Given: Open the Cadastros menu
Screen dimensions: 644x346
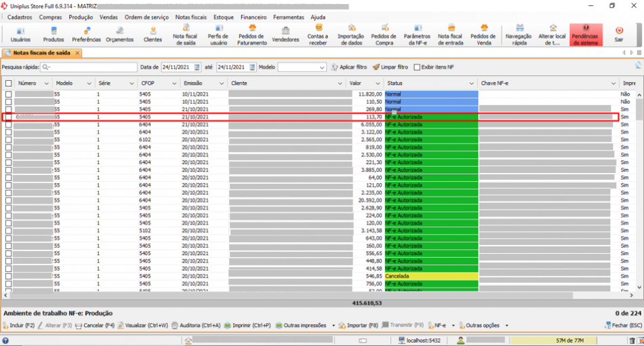Looking at the screenshot, I should 20,17.
